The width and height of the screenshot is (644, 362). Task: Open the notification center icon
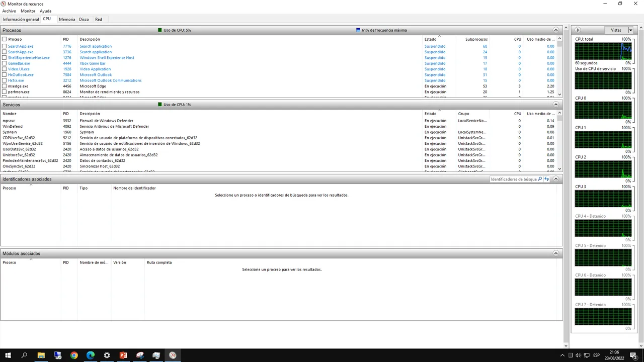point(633,355)
